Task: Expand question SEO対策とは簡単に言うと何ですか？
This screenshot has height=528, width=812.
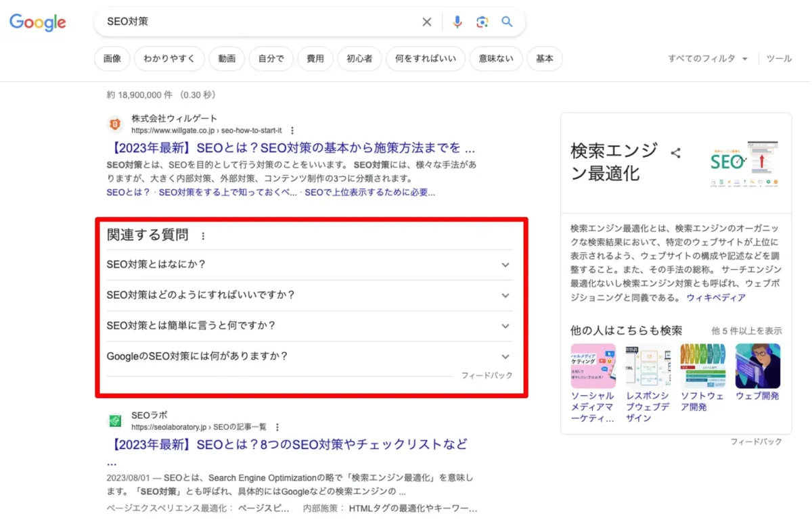Action: click(310, 326)
